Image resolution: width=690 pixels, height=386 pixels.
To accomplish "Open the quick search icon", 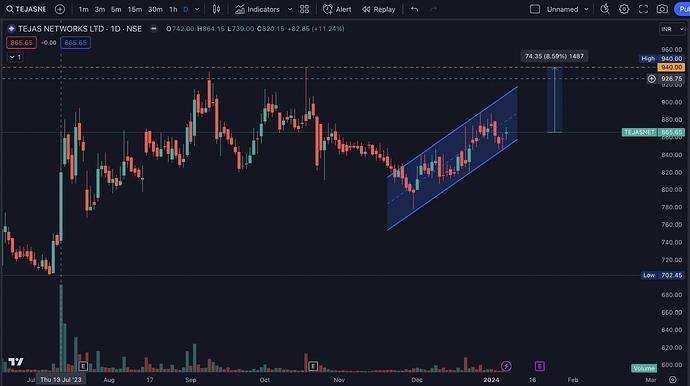I will (x=605, y=9).
